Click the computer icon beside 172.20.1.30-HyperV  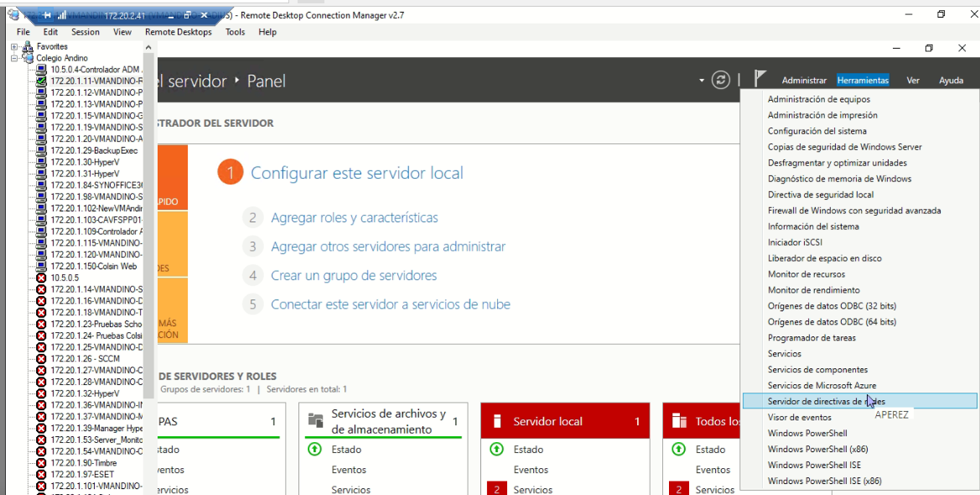click(x=41, y=162)
